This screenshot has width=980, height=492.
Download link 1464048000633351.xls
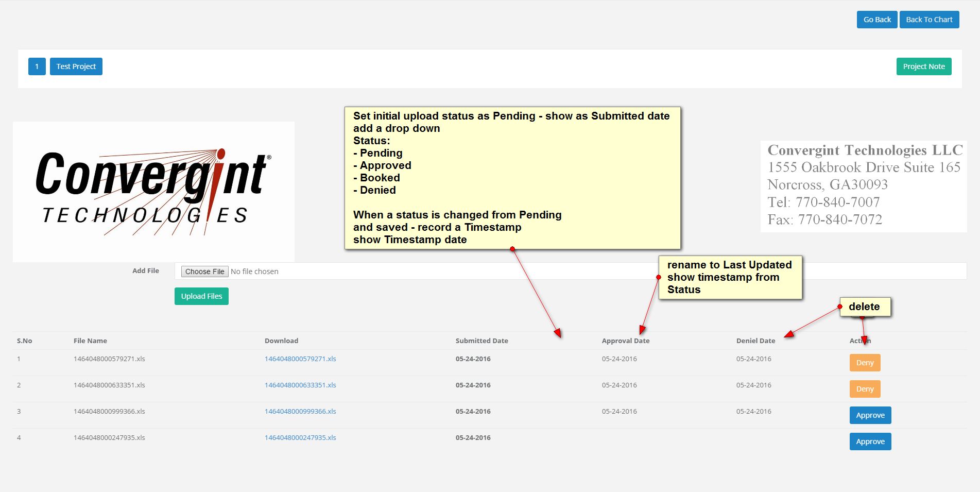pos(300,385)
